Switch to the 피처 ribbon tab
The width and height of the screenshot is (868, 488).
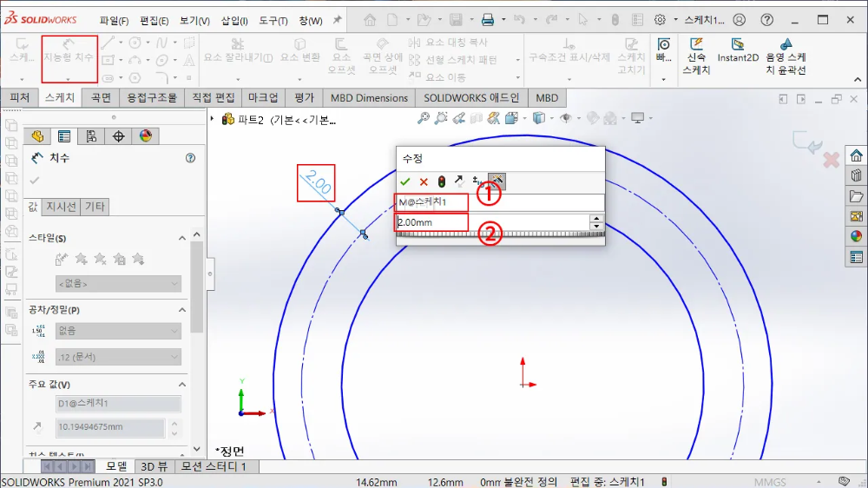pos(19,98)
